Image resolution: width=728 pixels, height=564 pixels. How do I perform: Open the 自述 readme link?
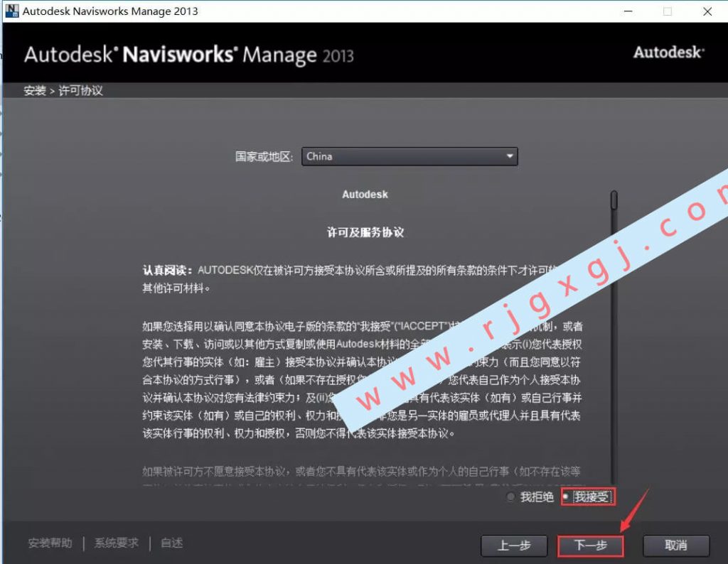coord(172,543)
